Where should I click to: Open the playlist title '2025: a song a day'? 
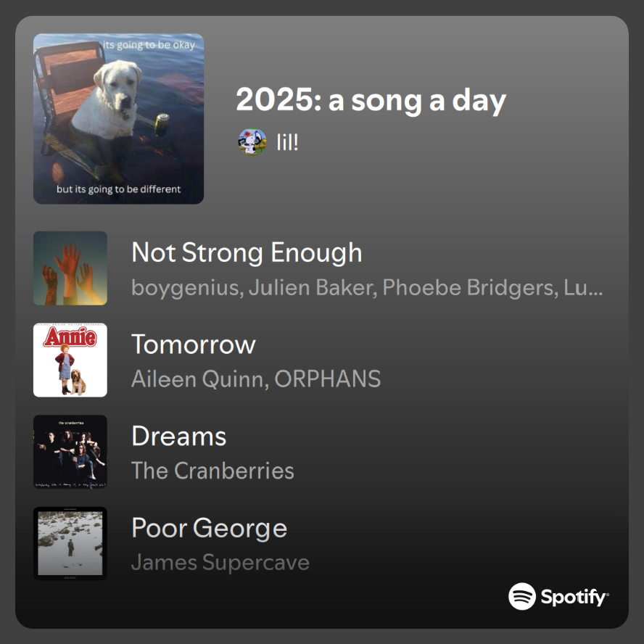point(371,100)
